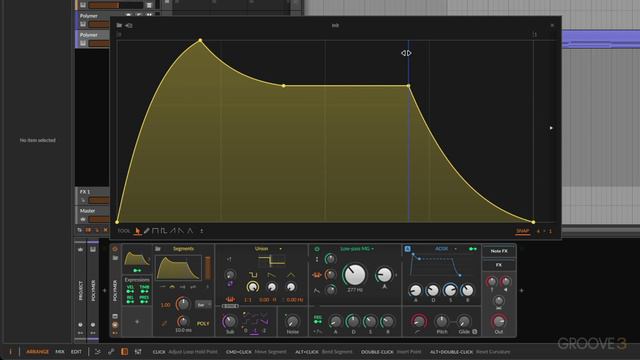Toggle the Glide mode checkbox icon
The width and height of the screenshot is (640, 360).
[x=475, y=332]
